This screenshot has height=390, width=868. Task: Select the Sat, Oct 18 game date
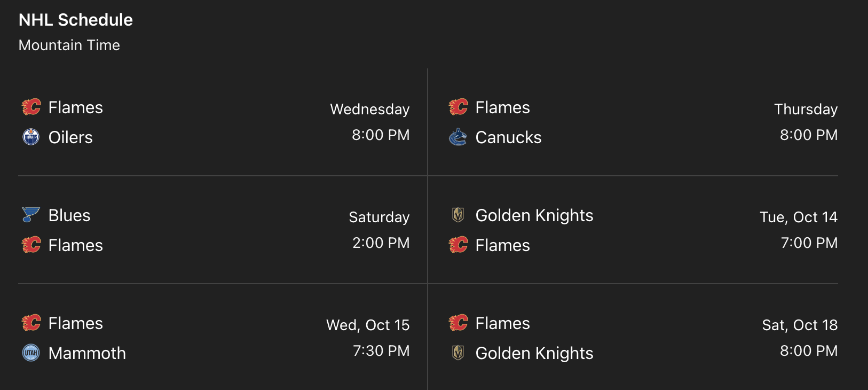[x=800, y=325]
